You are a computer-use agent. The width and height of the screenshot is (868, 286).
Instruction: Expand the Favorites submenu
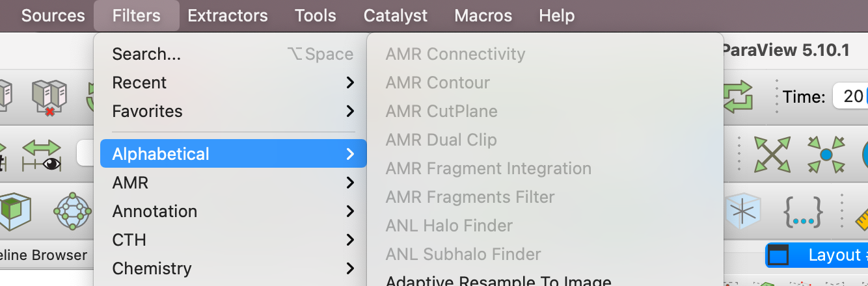tap(233, 111)
